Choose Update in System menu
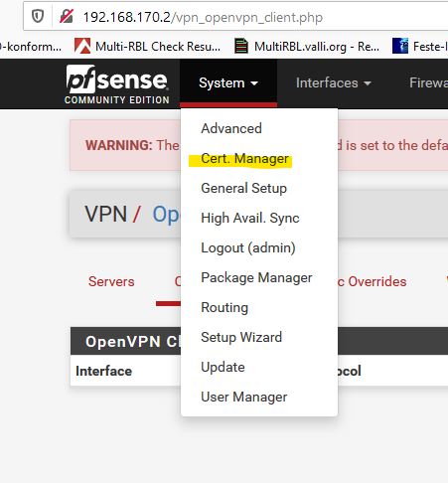This screenshot has height=483, width=448. 223,367
